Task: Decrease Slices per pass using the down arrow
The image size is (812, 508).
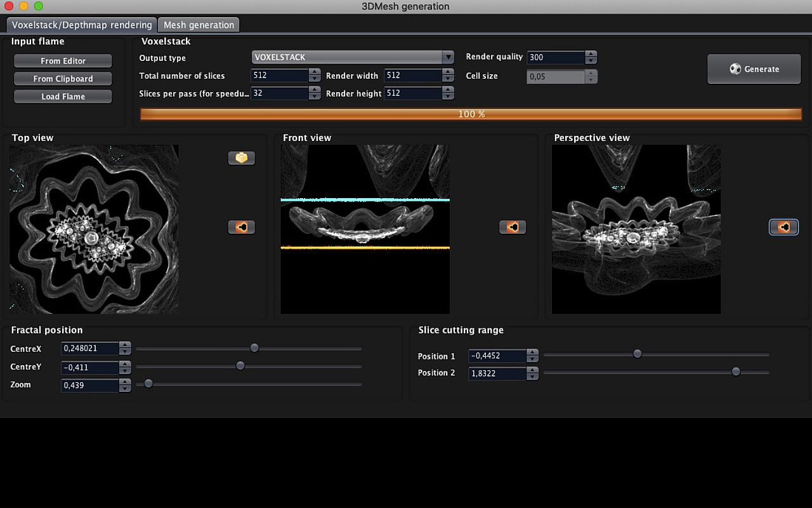Action: [315, 97]
